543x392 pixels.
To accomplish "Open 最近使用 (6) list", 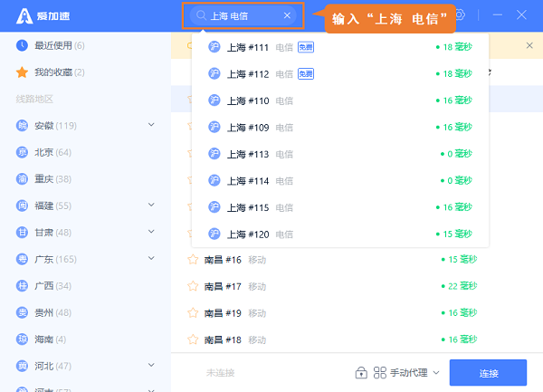I will click(51, 45).
